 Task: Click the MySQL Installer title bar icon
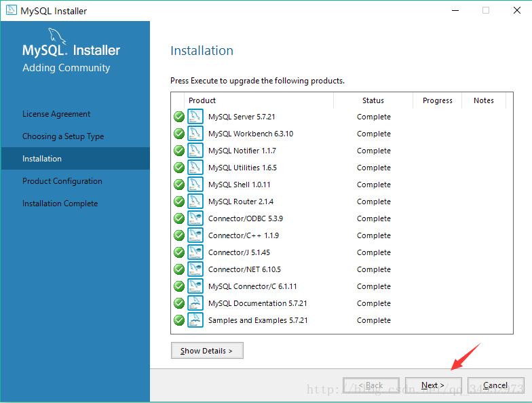click(10, 11)
